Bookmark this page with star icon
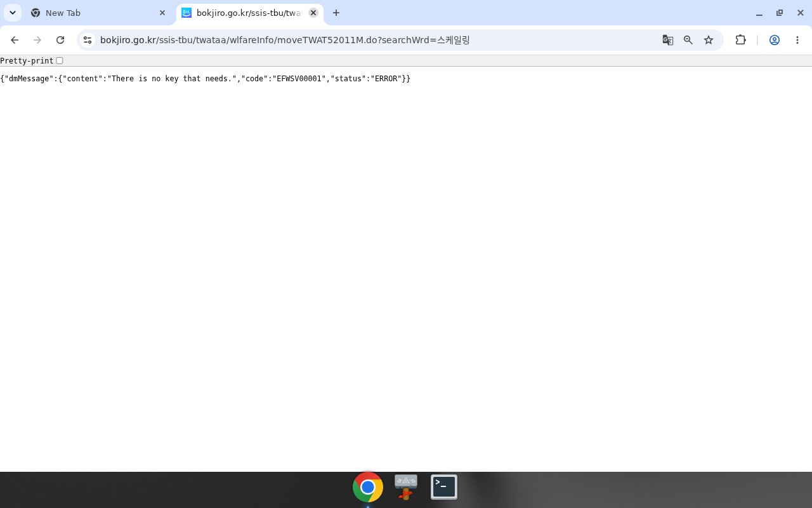The width and height of the screenshot is (812, 508). point(709,40)
